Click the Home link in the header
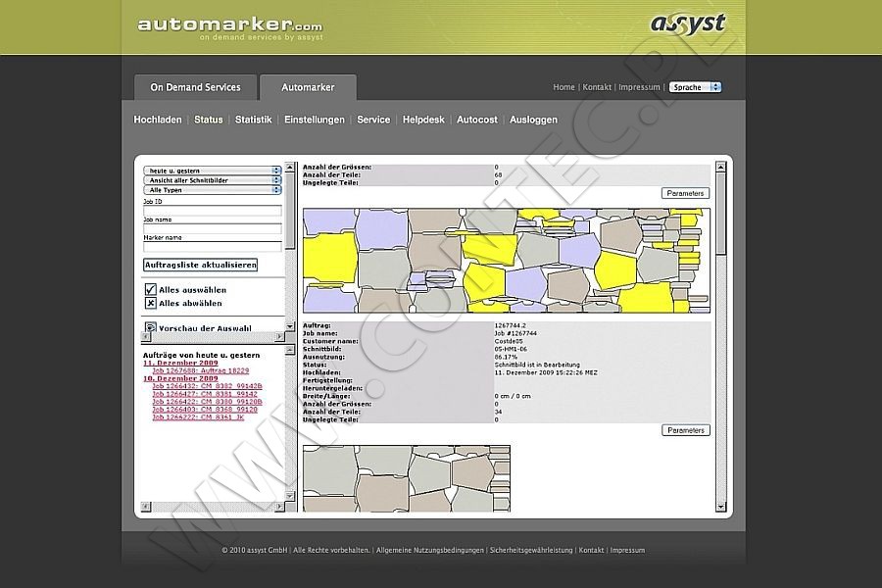882x588 pixels. coord(563,87)
